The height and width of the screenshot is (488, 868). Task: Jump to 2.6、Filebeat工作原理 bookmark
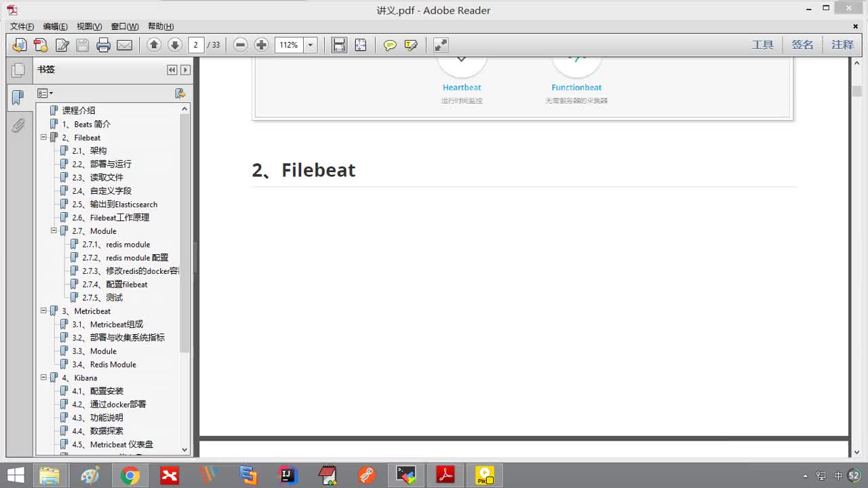[x=111, y=218]
